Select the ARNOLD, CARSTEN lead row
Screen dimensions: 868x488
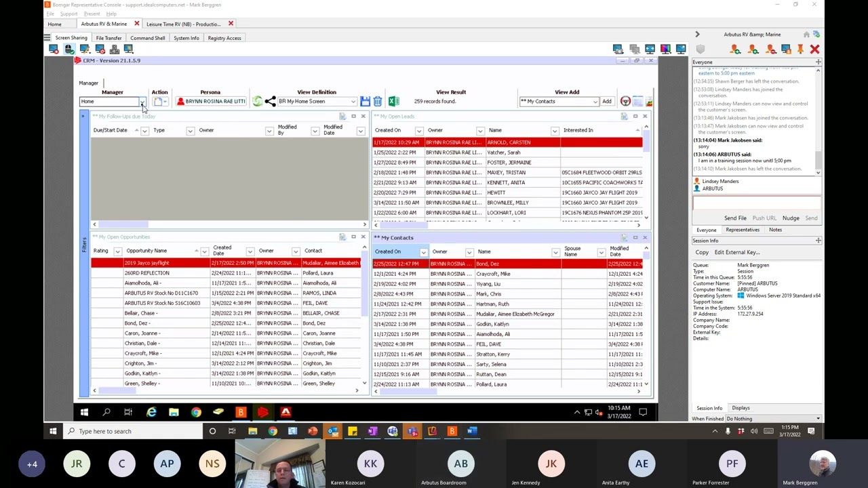(x=507, y=142)
